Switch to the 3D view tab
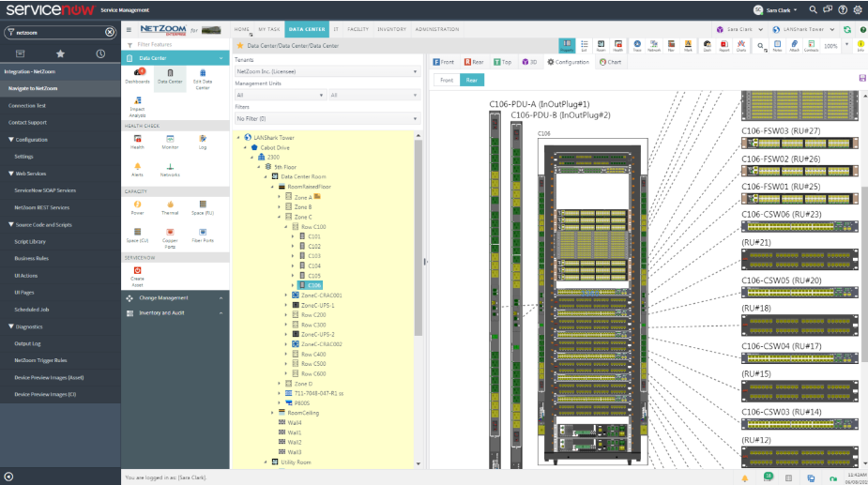 coord(530,62)
